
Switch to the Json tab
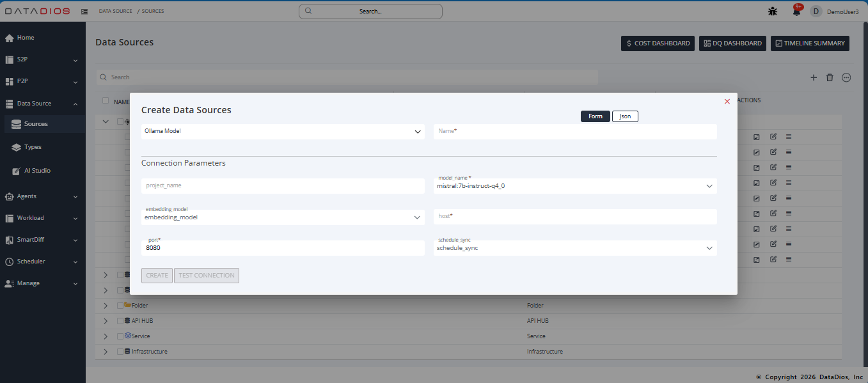click(625, 116)
